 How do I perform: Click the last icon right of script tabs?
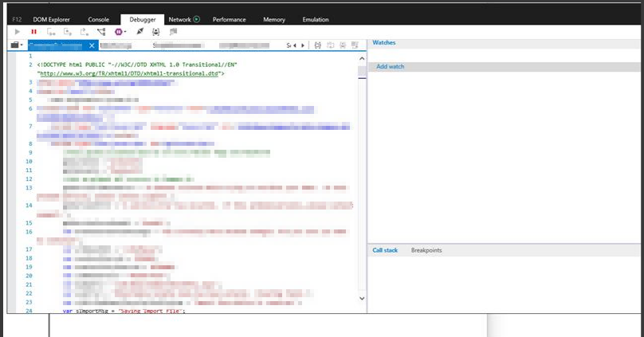pyautogui.click(x=355, y=45)
